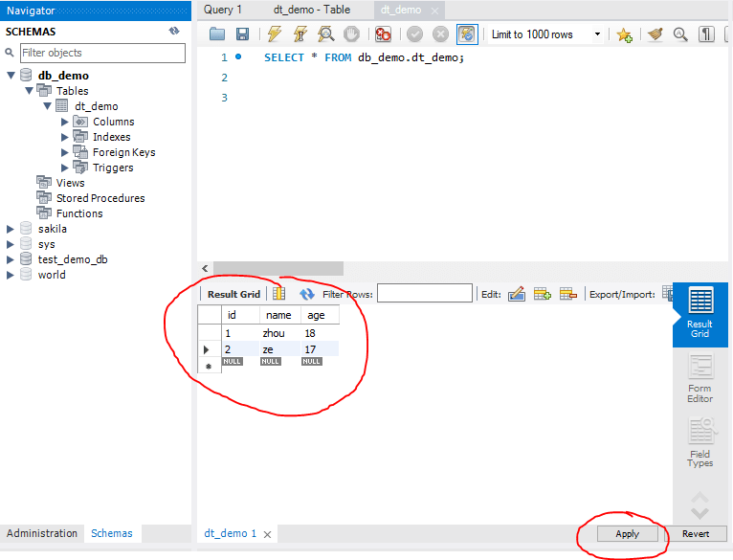This screenshot has height=560, width=733.
Task: Toggle invisible characters pilcrow icon
Action: (x=706, y=34)
